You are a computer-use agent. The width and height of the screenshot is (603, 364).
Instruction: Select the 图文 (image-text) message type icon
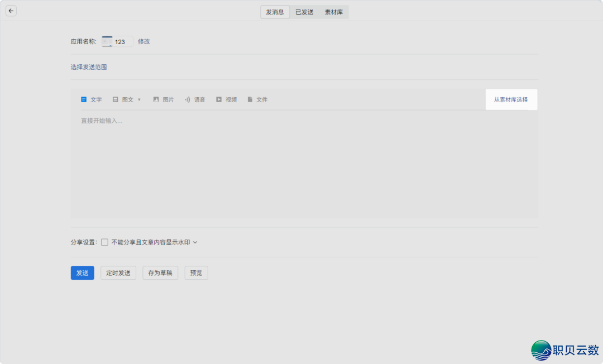coord(115,99)
